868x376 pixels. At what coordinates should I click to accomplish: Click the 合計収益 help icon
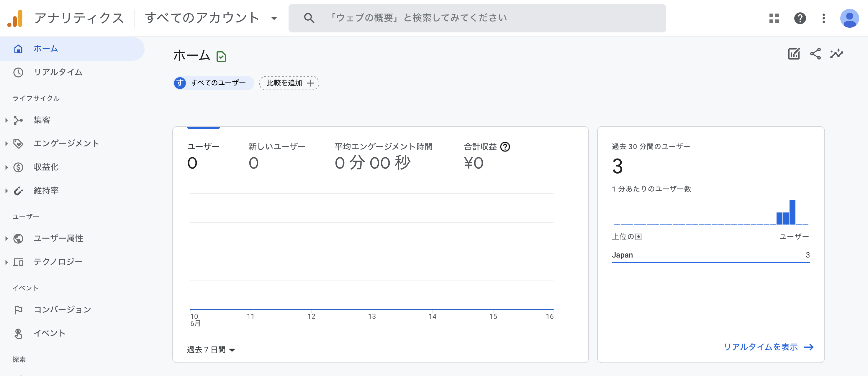coord(505,147)
